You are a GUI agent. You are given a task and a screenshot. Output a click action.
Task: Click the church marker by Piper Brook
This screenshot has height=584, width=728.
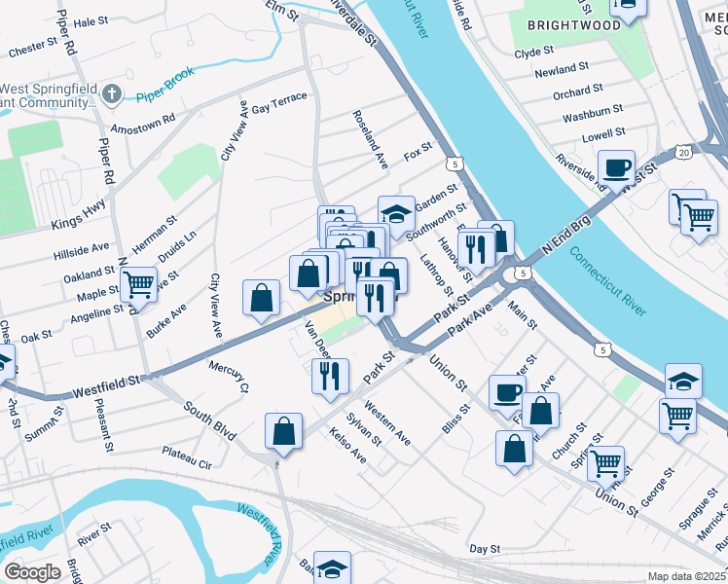click(x=112, y=94)
